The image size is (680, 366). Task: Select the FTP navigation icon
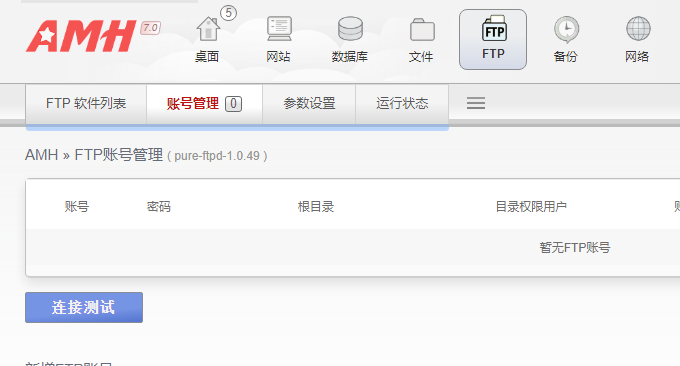tap(493, 39)
